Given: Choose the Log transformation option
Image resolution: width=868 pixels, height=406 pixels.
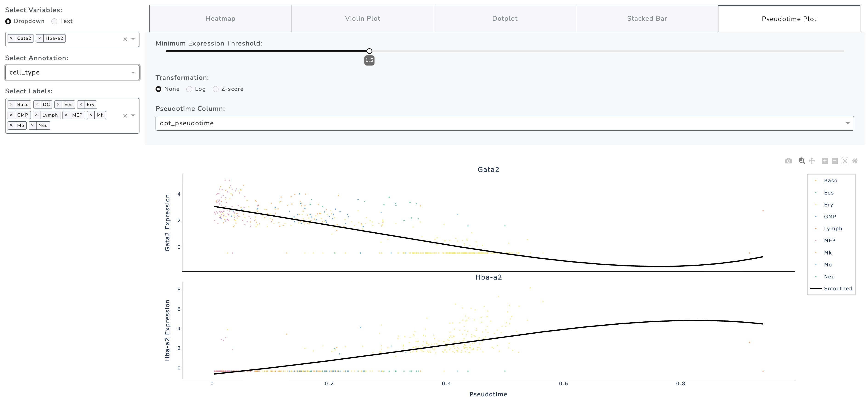Looking at the screenshot, I should coord(189,89).
